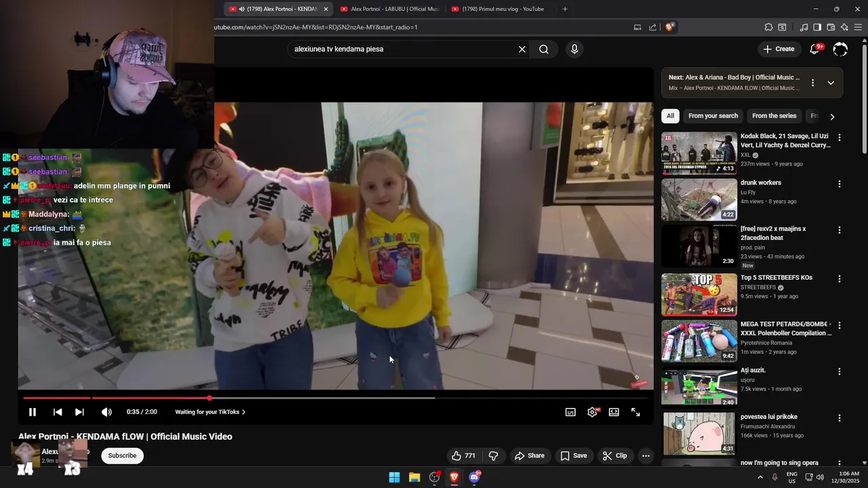
Task: Open more actions menu below video
Action: pos(646,455)
